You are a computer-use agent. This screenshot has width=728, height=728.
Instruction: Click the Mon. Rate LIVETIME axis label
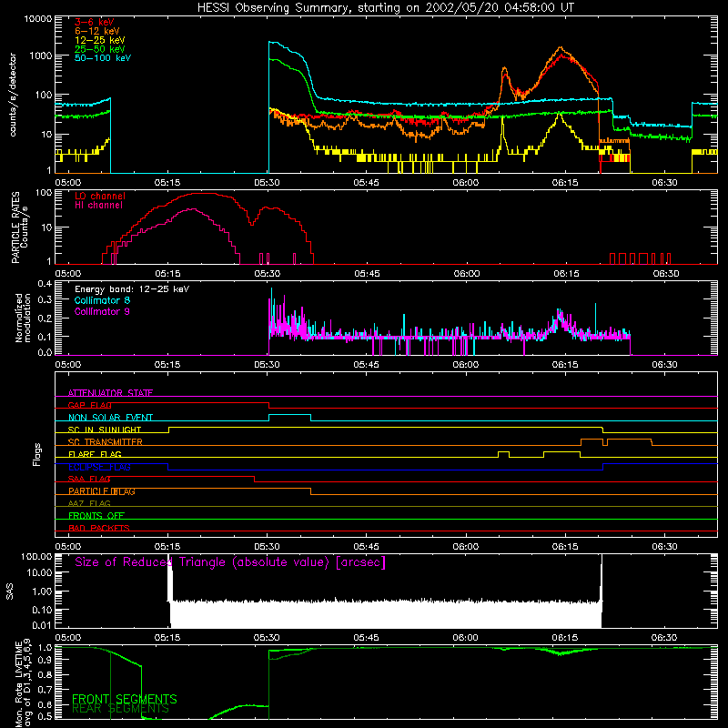23,682
